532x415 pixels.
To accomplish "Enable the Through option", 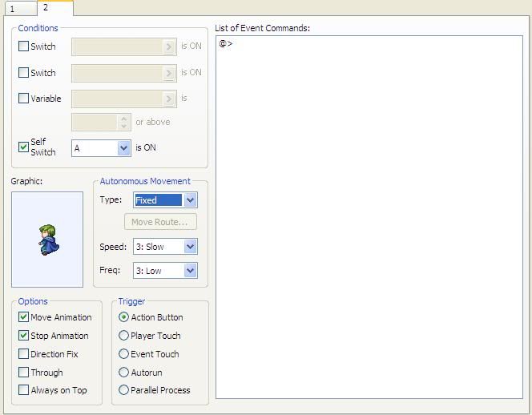I will point(23,373).
